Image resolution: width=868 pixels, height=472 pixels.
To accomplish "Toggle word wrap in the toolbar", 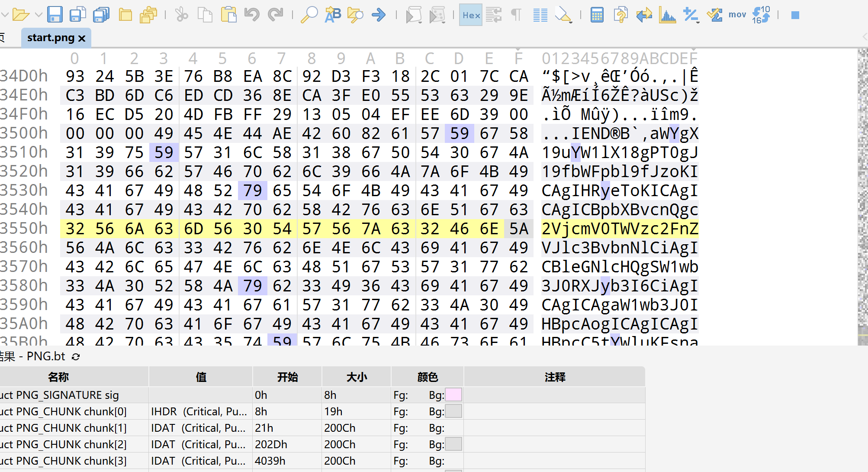I will pos(494,15).
